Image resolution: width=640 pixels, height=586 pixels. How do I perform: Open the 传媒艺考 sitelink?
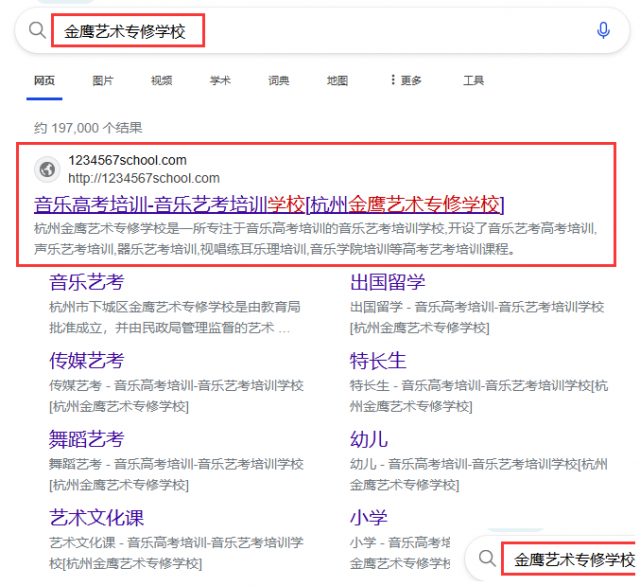coord(87,360)
